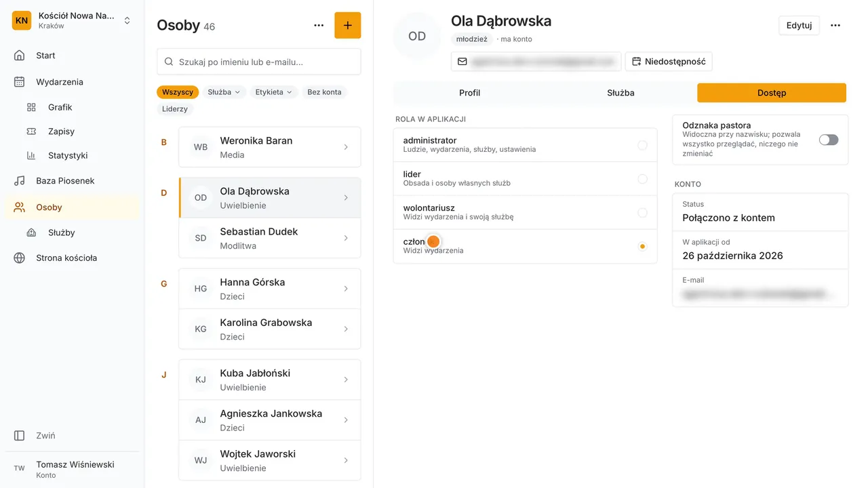Click the Edytuj button
This screenshot has width=868, height=488.
click(799, 25)
